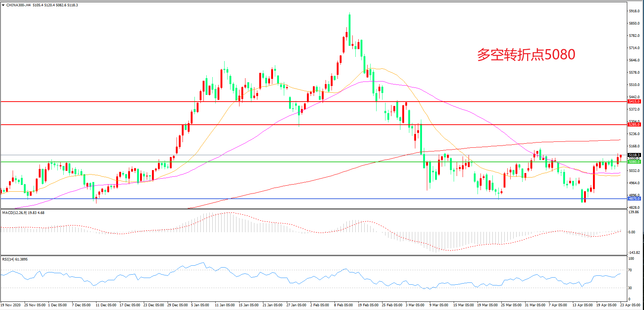This screenshot has width=644, height=310.
Task: Select the red 5415.0 price tag
Action: coord(634,102)
